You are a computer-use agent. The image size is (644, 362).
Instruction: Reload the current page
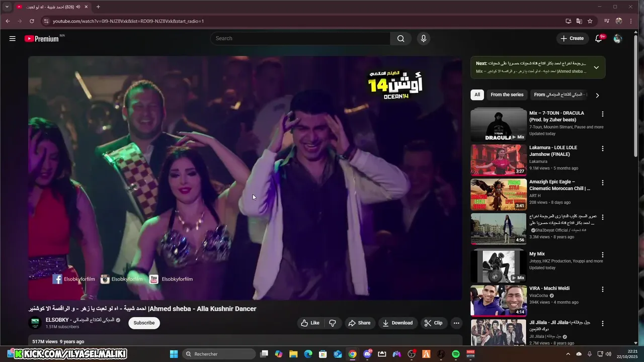(x=32, y=21)
